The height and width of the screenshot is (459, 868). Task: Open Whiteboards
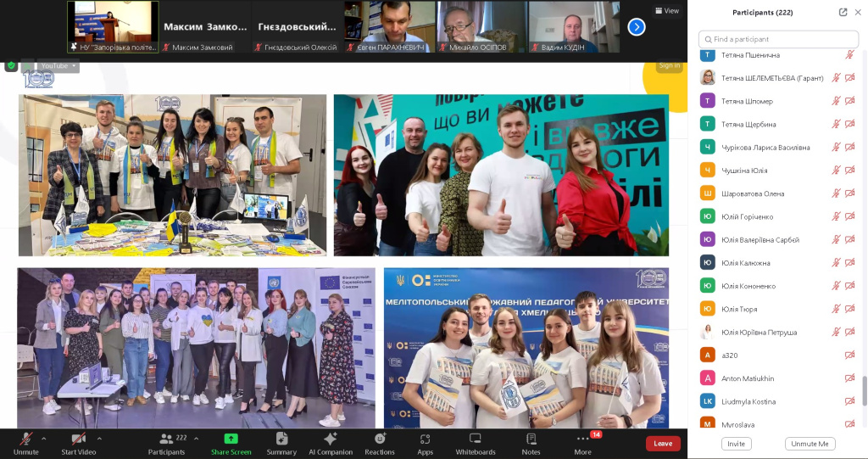tap(476, 444)
